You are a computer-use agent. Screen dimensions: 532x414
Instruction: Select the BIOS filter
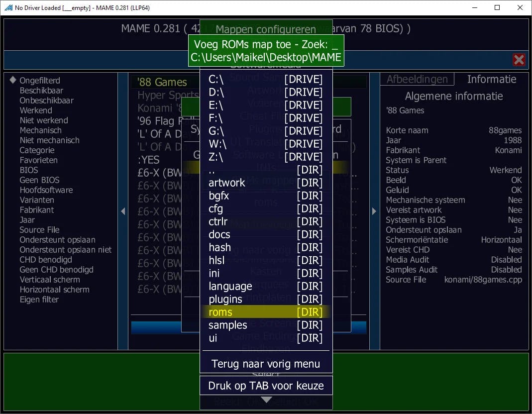pos(29,170)
